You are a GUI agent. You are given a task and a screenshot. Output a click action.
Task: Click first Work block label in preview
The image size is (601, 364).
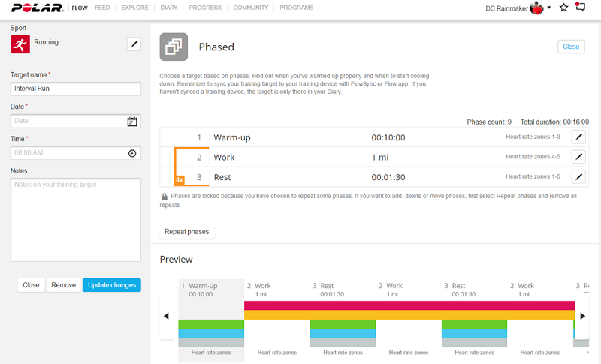[262, 285]
